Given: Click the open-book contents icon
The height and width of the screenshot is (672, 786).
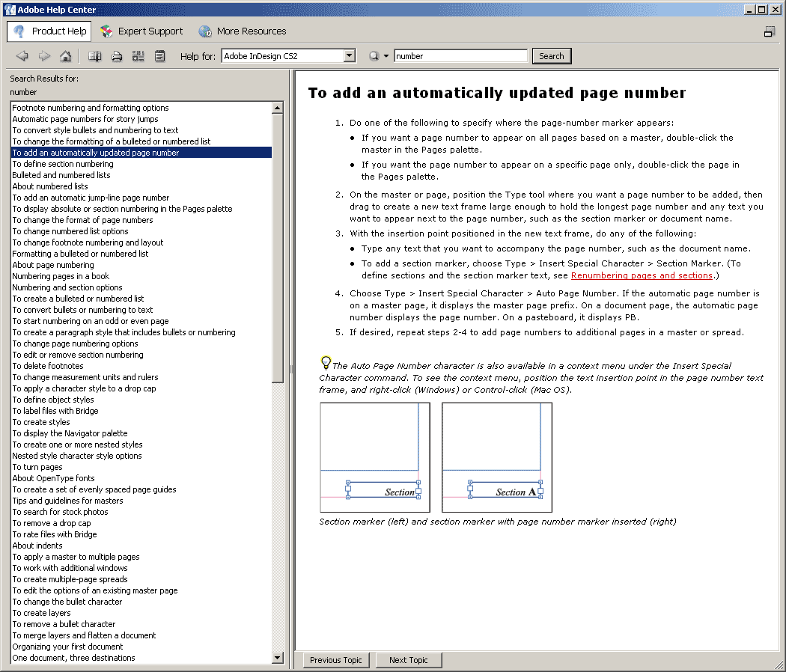Looking at the screenshot, I should (95, 56).
